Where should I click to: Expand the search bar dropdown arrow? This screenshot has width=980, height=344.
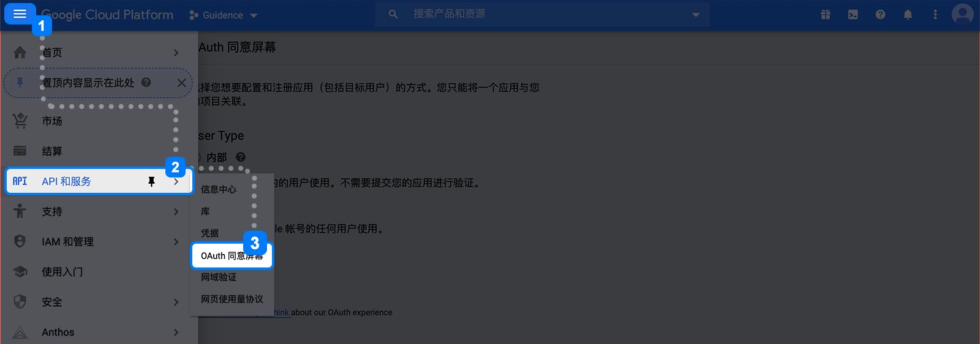click(x=696, y=15)
